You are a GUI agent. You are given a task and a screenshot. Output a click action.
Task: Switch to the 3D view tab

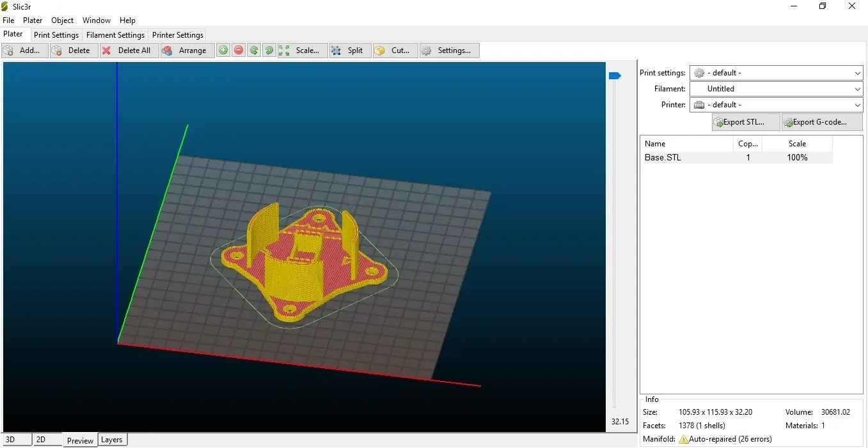pos(17,440)
